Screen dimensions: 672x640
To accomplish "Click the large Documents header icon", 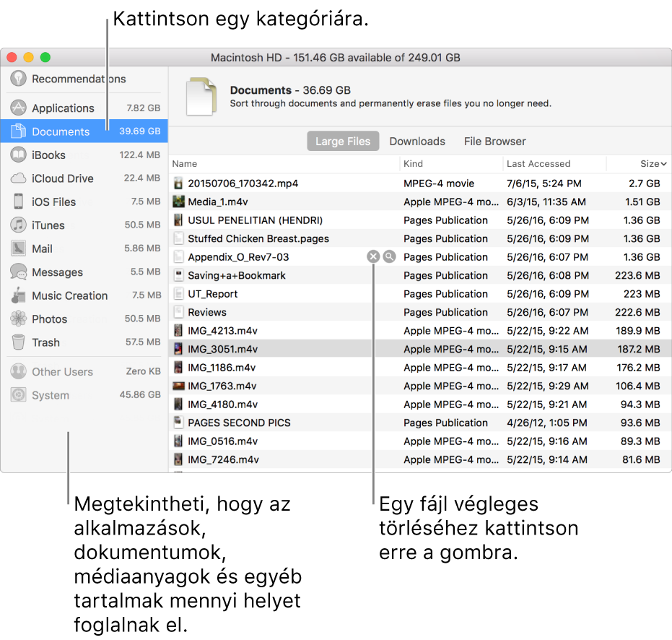I will (x=201, y=97).
